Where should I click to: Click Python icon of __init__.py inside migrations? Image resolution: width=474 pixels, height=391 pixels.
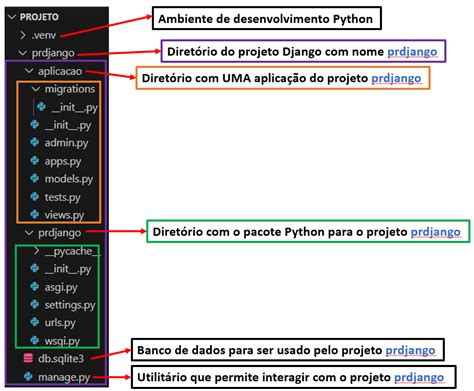click(x=41, y=107)
